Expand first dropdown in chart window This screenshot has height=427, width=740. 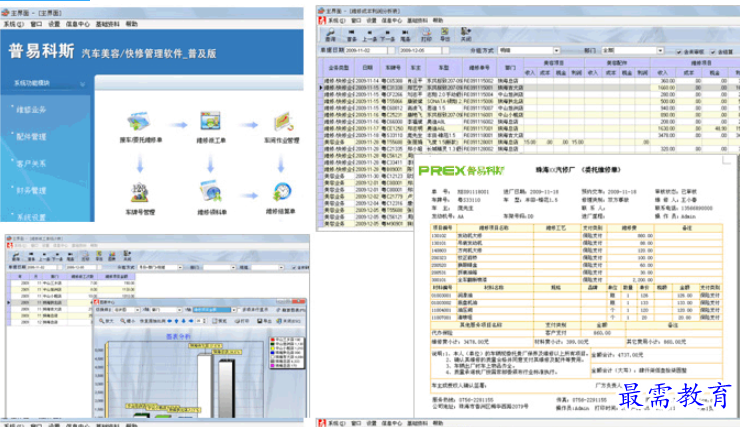(137, 310)
